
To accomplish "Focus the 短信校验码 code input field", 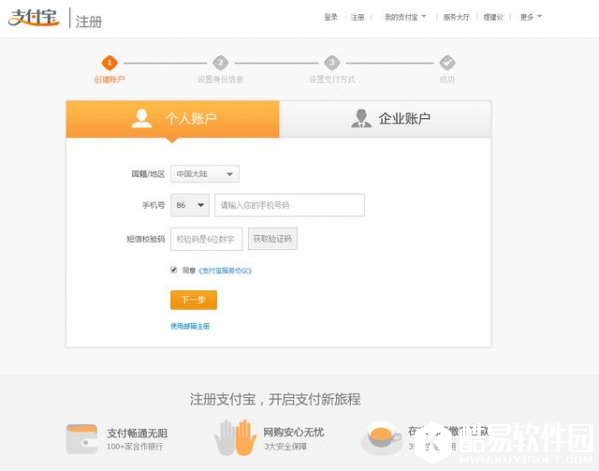I will [206, 239].
